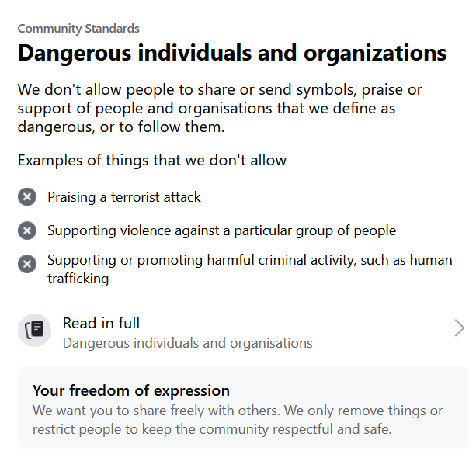476x461 pixels.
Task: Select the Supporting violence against a group text
Action: click(x=221, y=230)
